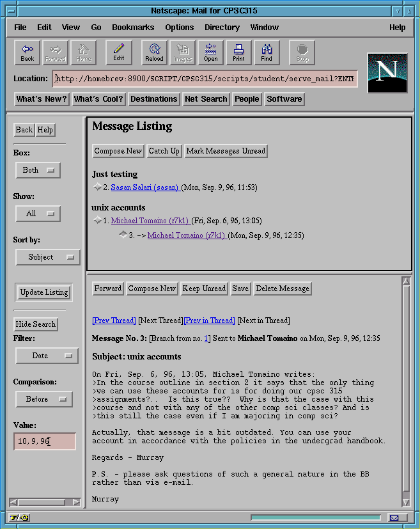Open the Bookmarks menu
The height and width of the screenshot is (529, 420).
pos(133,28)
